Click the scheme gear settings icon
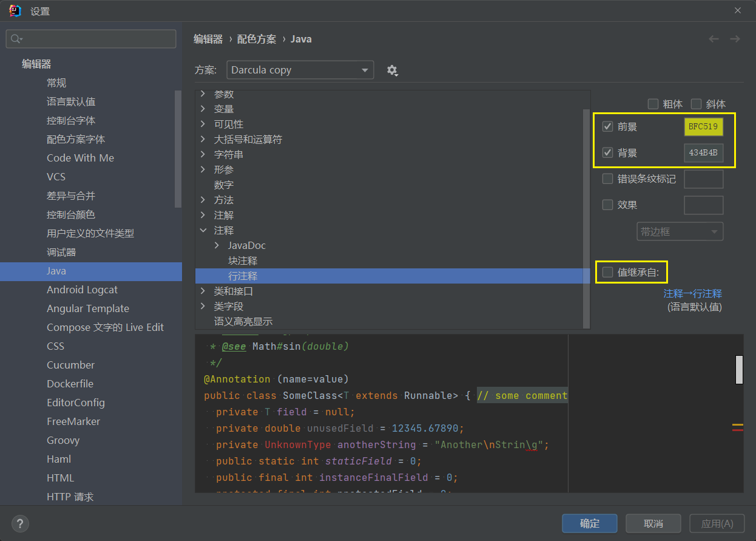 (392, 70)
